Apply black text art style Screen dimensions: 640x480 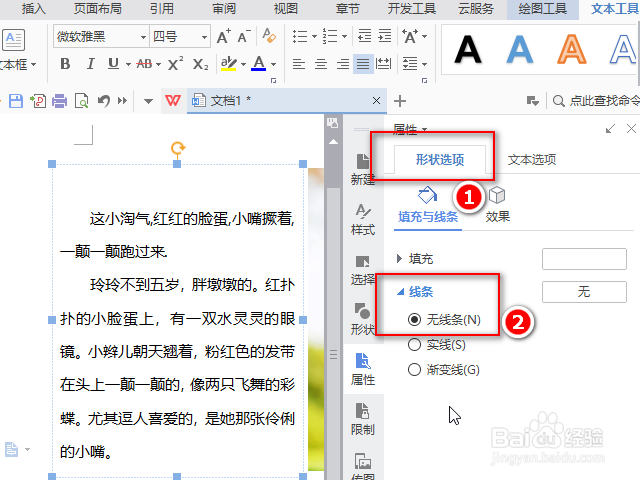(468, 50)
